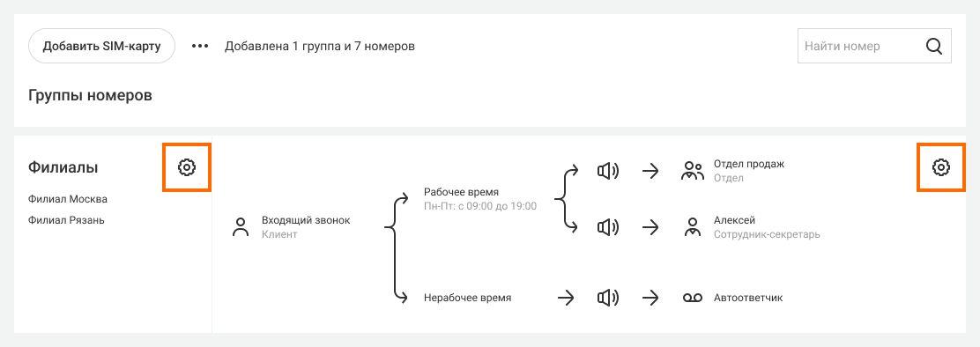The width and height of the screenshot is (980, 347).
Task: Select the Отдел продаж group icon
Action: 692,171
